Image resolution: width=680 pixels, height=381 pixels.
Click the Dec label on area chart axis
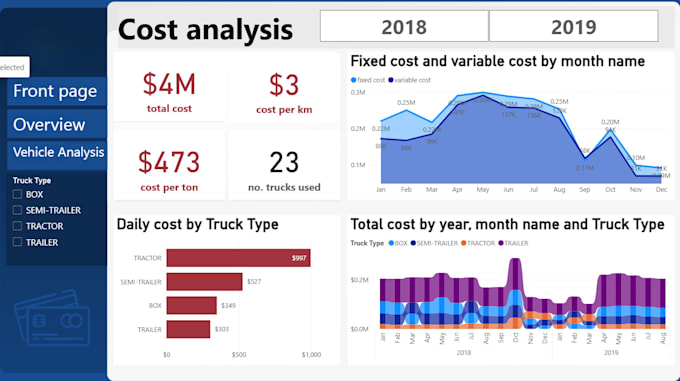(661, 189)
